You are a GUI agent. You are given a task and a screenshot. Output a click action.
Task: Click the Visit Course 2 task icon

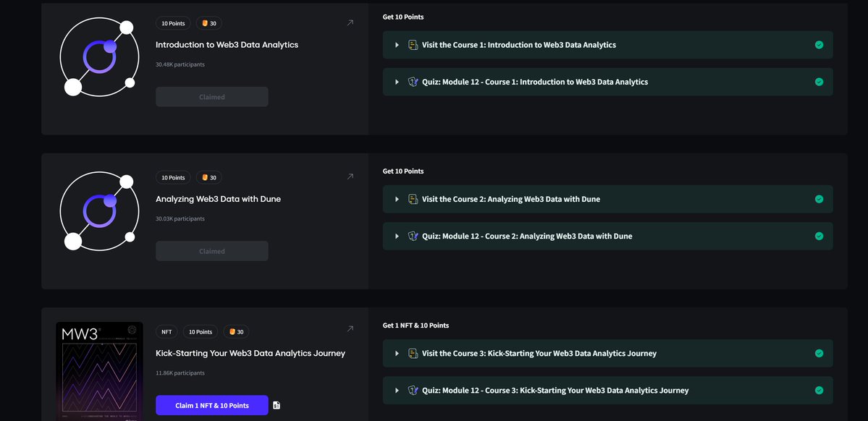[x=413, y=199]
